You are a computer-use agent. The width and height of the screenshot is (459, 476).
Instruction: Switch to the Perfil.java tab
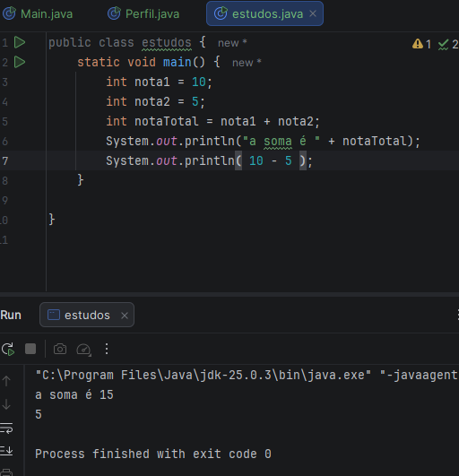143,14
